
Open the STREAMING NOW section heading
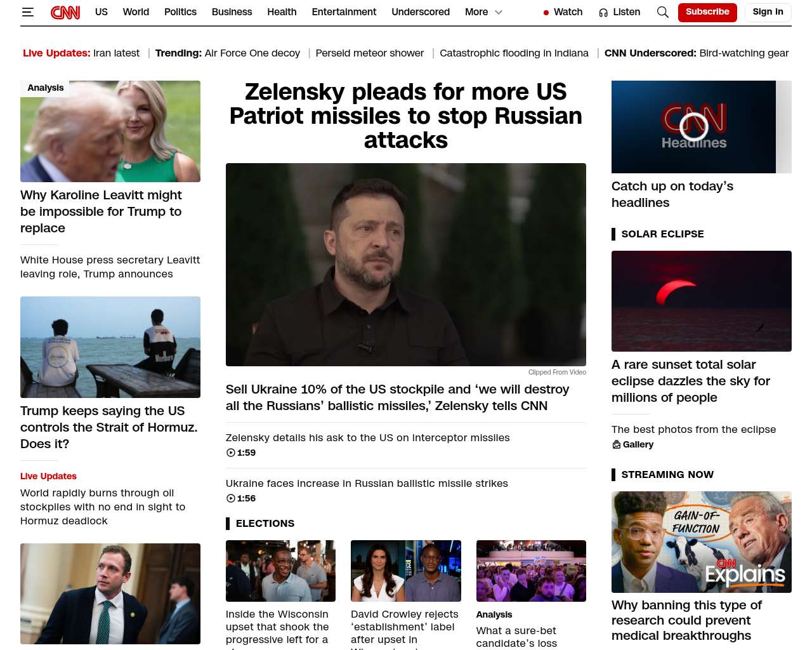[x=667, y=475]
